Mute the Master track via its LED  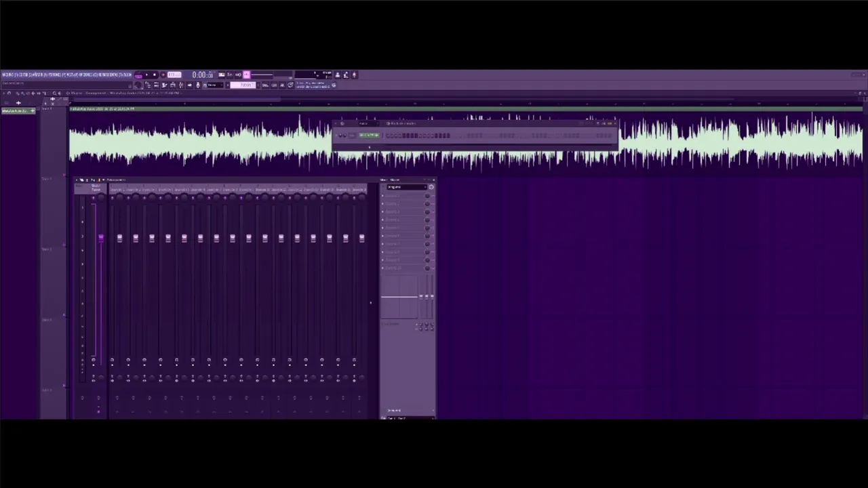[93, 198]
